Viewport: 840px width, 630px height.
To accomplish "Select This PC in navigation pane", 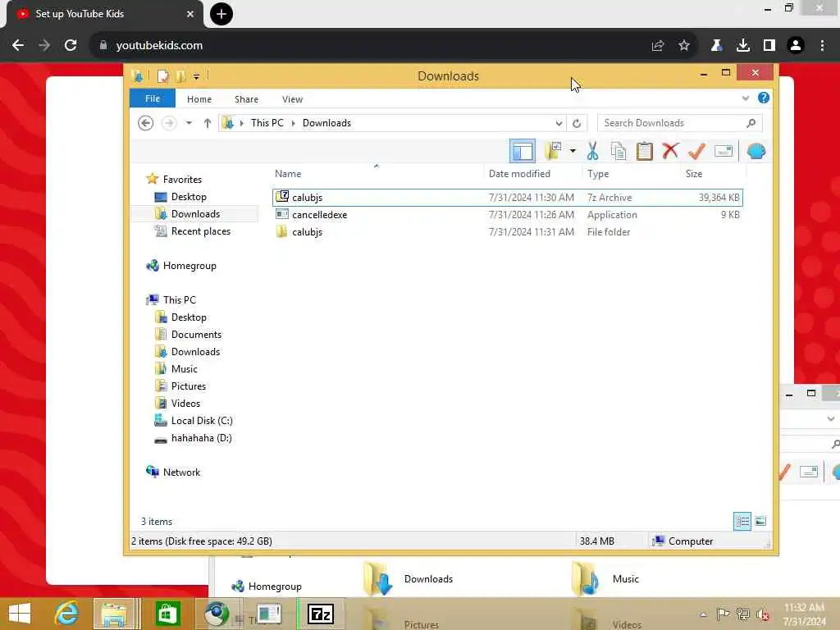I will click(x=180, y=300).
